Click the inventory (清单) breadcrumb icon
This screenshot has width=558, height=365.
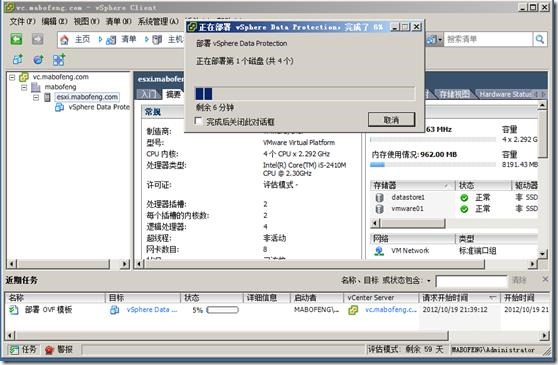[111, 40]
